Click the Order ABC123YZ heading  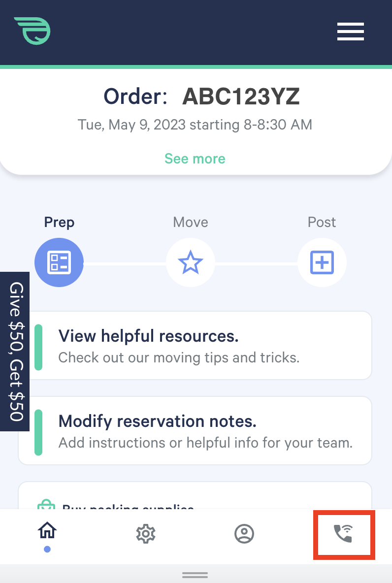[201, 97]
